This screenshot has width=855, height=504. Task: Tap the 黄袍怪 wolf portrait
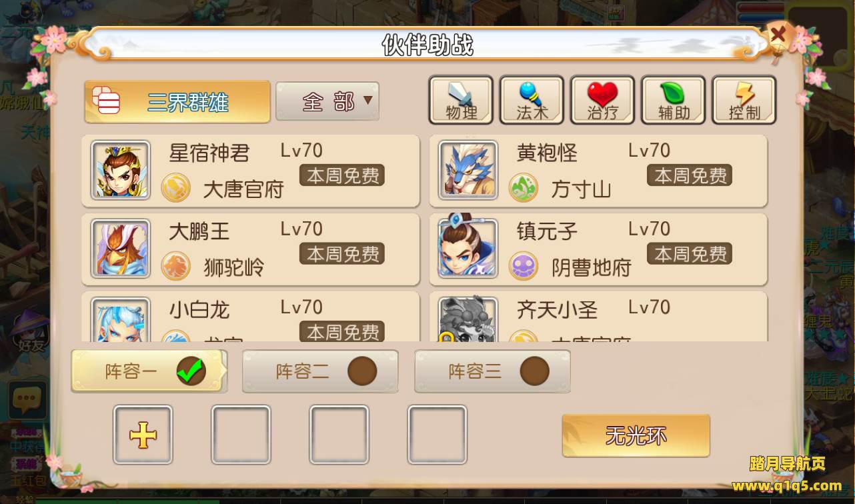click(x=468, y=170)
